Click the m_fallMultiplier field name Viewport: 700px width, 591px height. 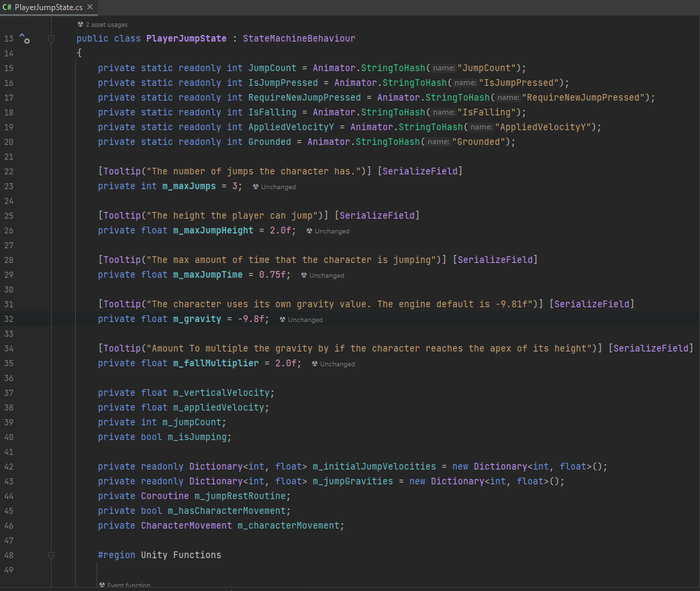[x=215, y=363]
